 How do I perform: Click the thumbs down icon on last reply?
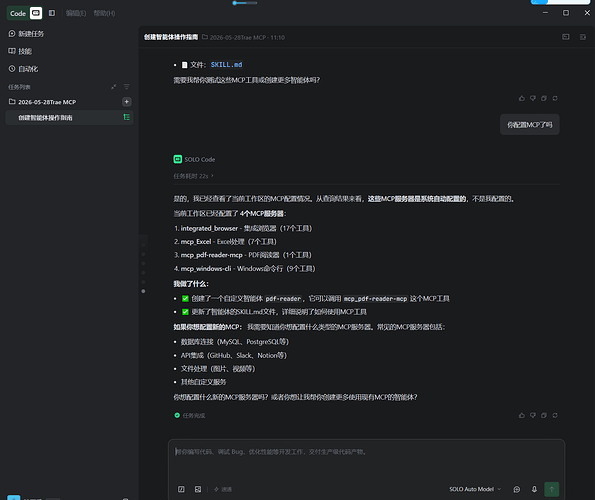(x=533, y=415)
